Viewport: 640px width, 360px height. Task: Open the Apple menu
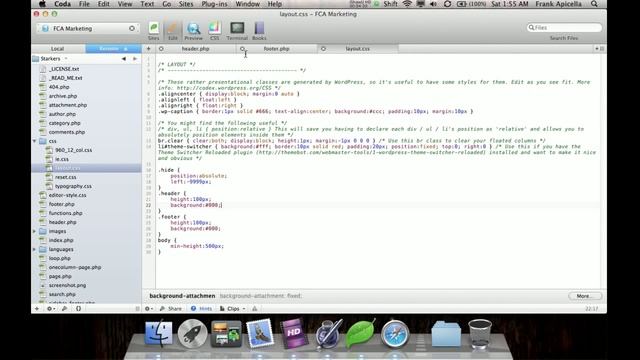[x=42, y=4]
